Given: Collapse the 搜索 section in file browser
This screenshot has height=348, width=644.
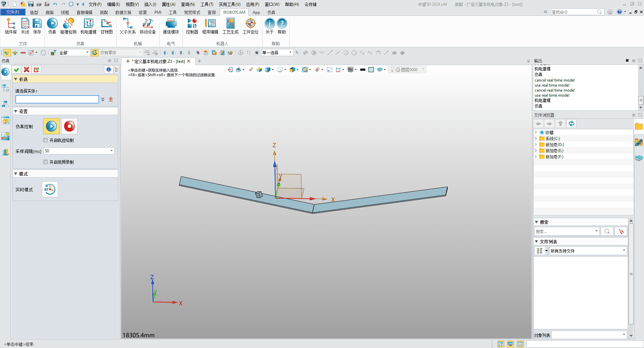Looking at the screenshot, I should 536,222.
